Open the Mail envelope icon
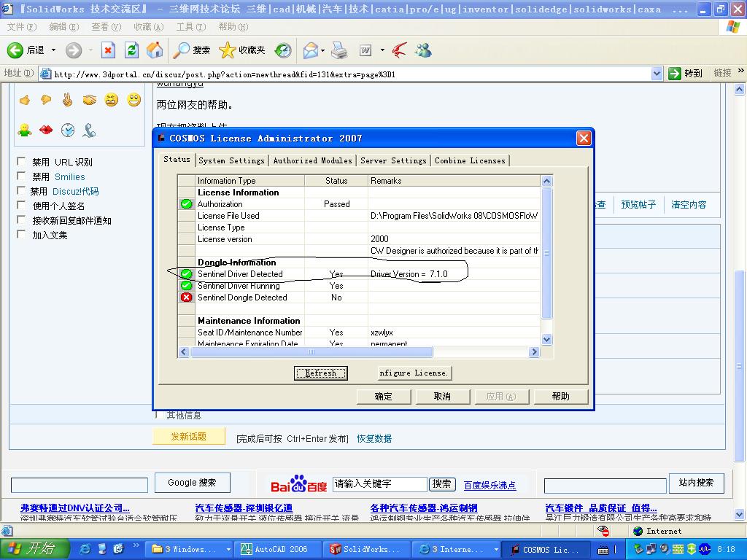Viewport: 747px width, 560px height. (x=310, y=50)
